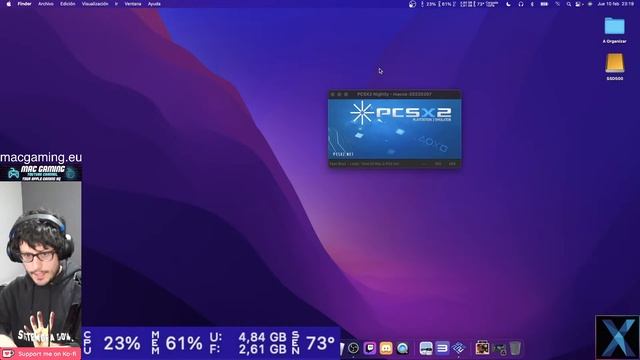Launch QuickTime Player from the Dock

tap(403, 348)
